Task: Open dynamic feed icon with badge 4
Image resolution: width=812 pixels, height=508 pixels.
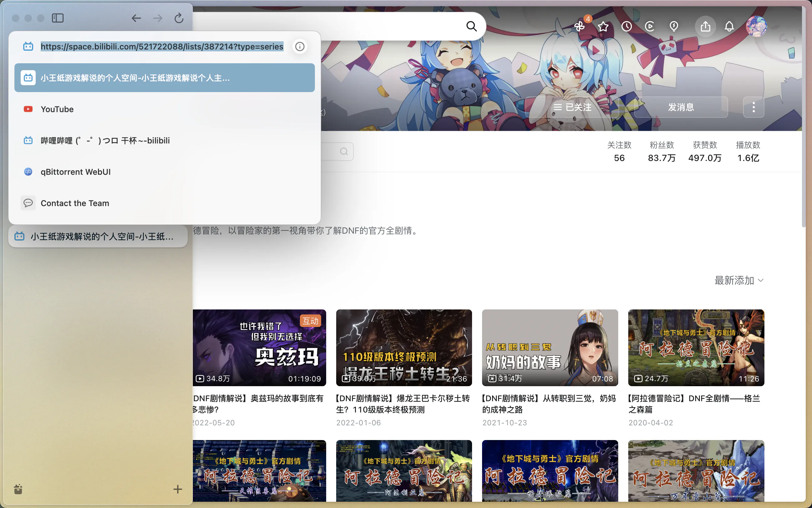Action: click(580, 26)
